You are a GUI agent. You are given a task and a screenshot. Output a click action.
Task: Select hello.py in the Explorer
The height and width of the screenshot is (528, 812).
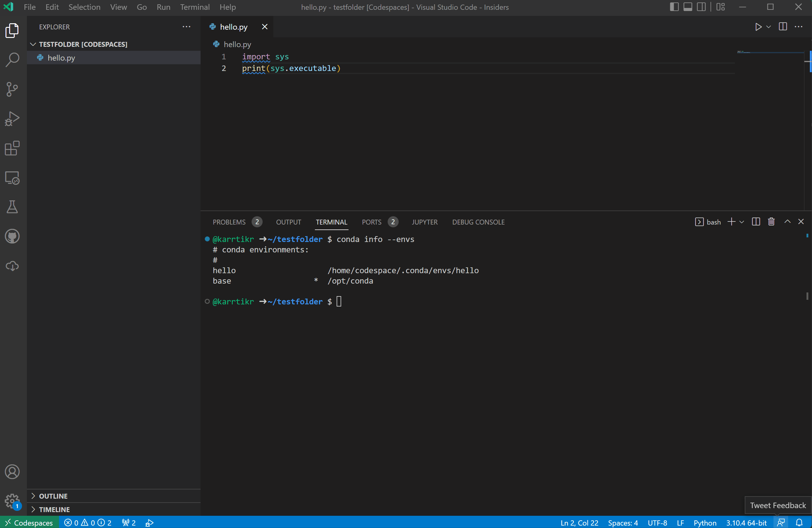(x=62, y=57)
